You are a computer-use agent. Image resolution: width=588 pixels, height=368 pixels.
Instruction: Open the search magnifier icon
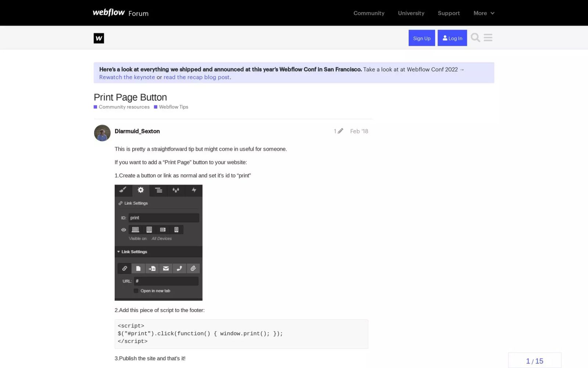tap(475, 38)
